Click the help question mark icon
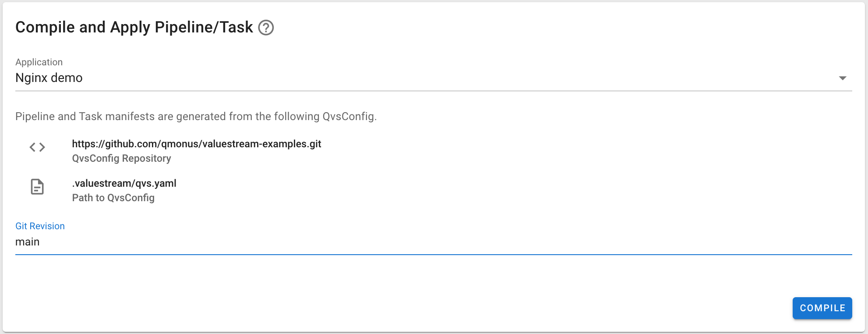868x334 pixels. point(266,28)
